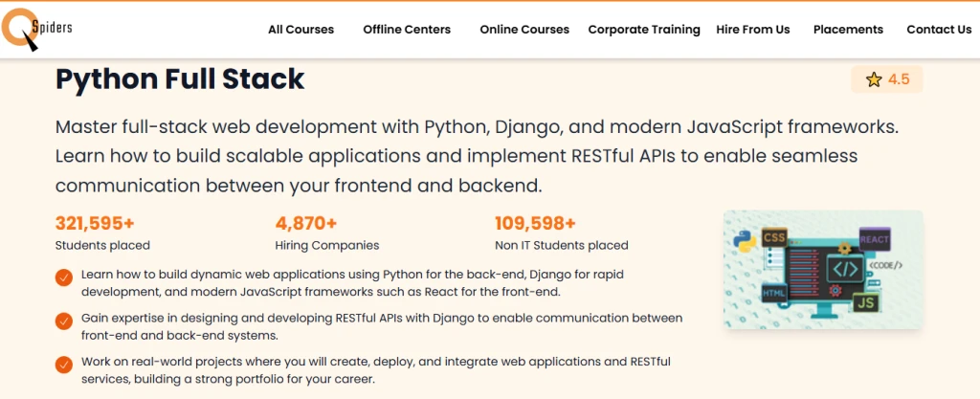Click the 4,870+ hiring companies figure
The image size is (980, 399).
click(306, 223)
